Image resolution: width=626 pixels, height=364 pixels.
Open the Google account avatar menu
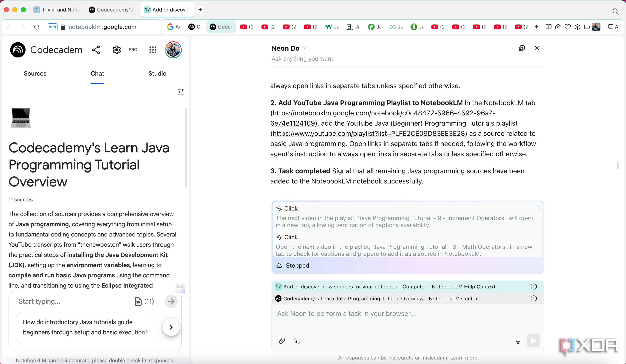coord(173,50)
